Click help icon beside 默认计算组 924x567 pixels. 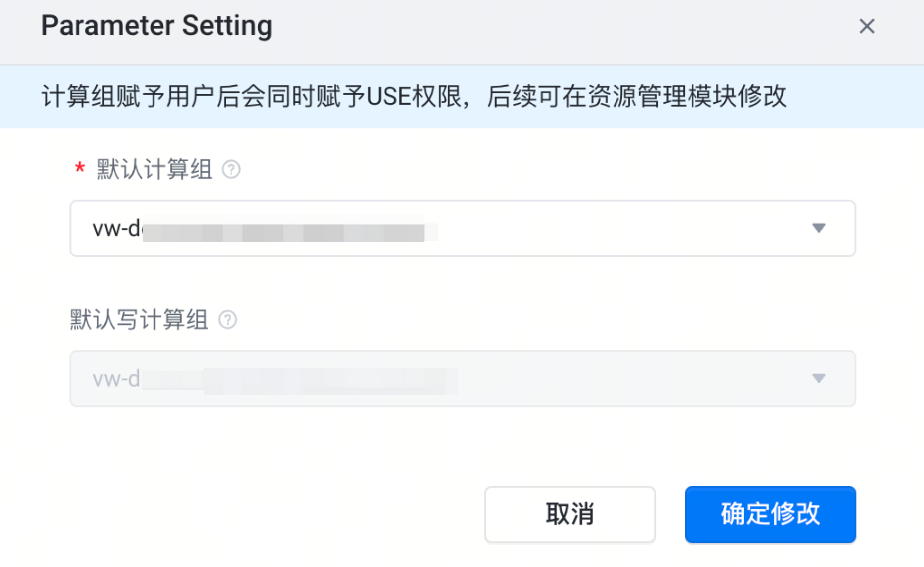coord(231,170)
